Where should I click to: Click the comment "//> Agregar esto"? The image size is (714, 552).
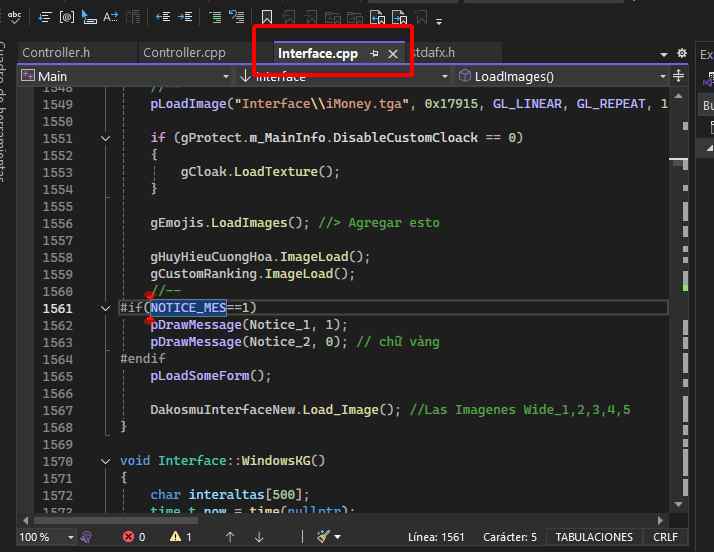pos(379,223)
